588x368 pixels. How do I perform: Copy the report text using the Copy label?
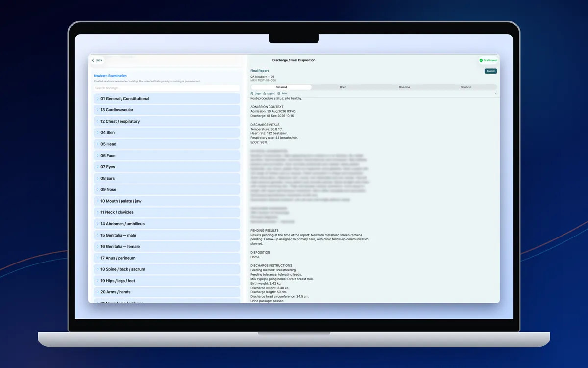coord(258,93)
